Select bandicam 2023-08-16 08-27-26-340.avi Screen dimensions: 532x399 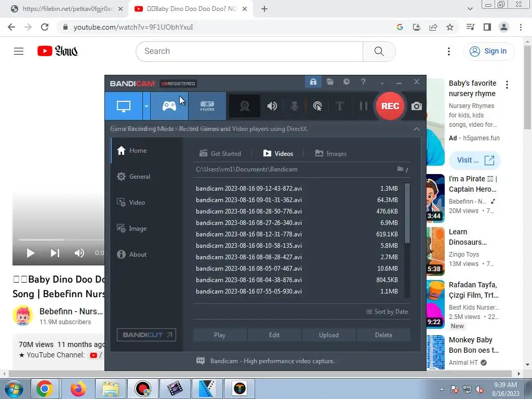click(297, 223)
